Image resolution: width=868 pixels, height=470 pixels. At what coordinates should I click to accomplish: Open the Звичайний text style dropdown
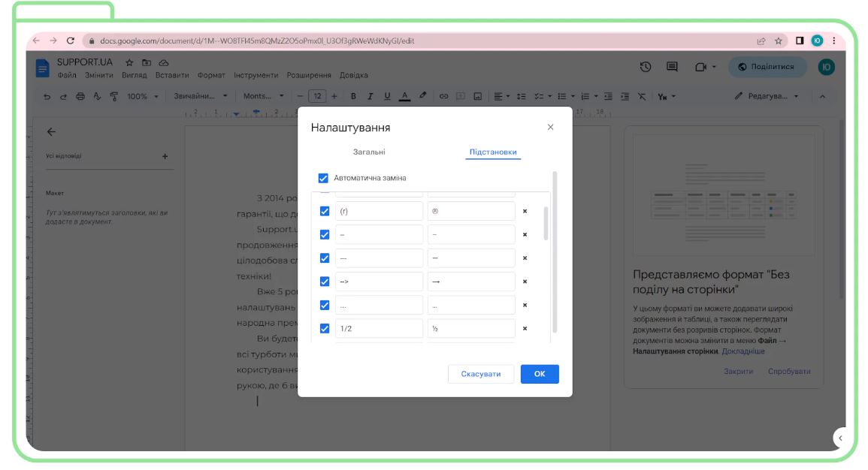pyautogui.click(x=201, y=96)
